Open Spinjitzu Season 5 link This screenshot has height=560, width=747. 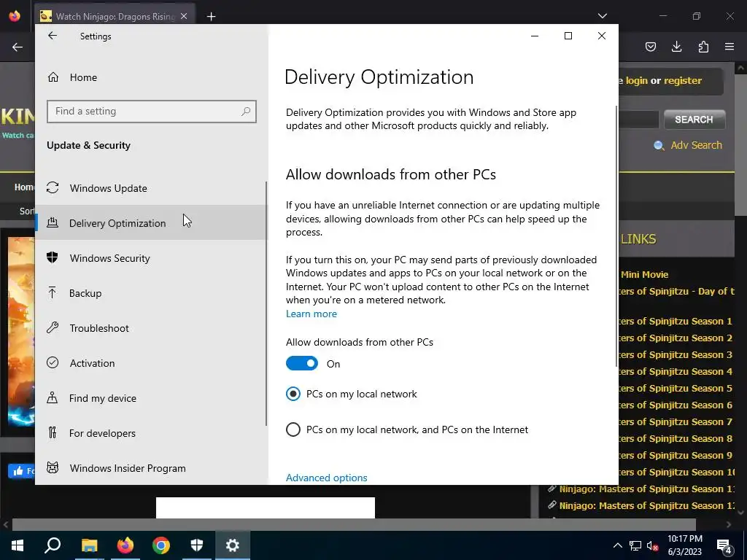(x=675, y=389)
